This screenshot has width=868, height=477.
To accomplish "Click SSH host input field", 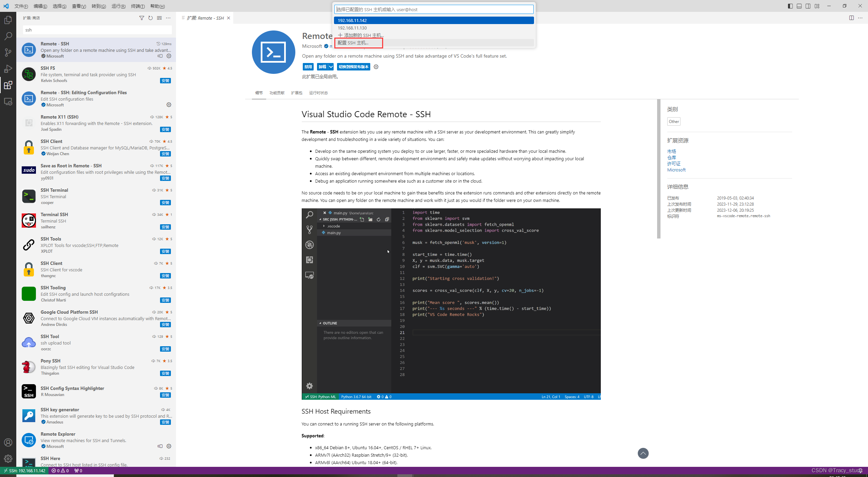I will 434,9.
